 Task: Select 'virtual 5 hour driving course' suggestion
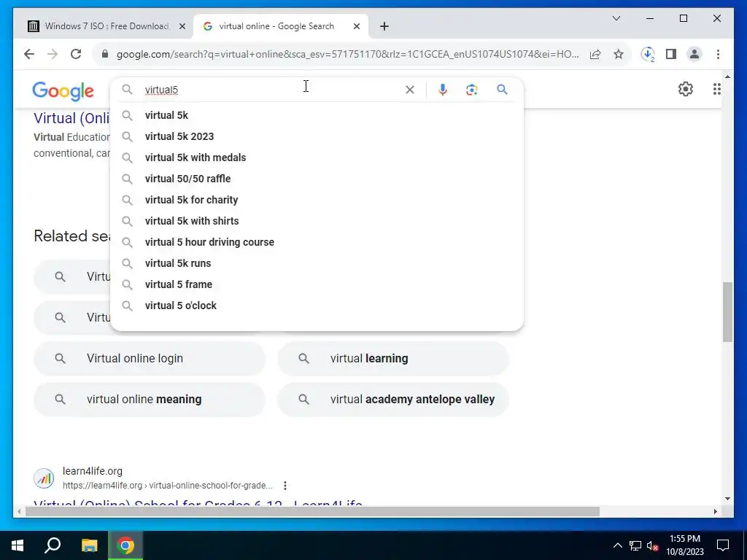317,242
